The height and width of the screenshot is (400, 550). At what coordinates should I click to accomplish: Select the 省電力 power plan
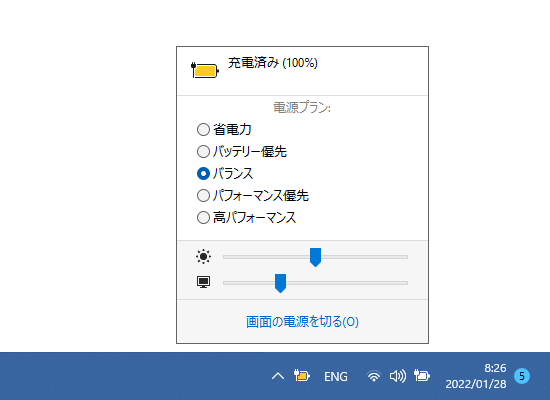[224, 129]
